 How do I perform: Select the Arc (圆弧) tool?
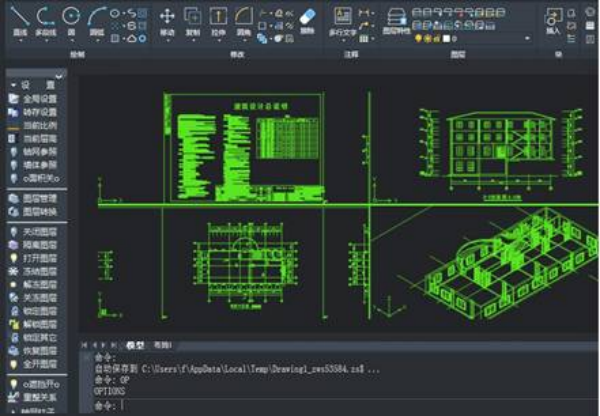click(97, 18)
